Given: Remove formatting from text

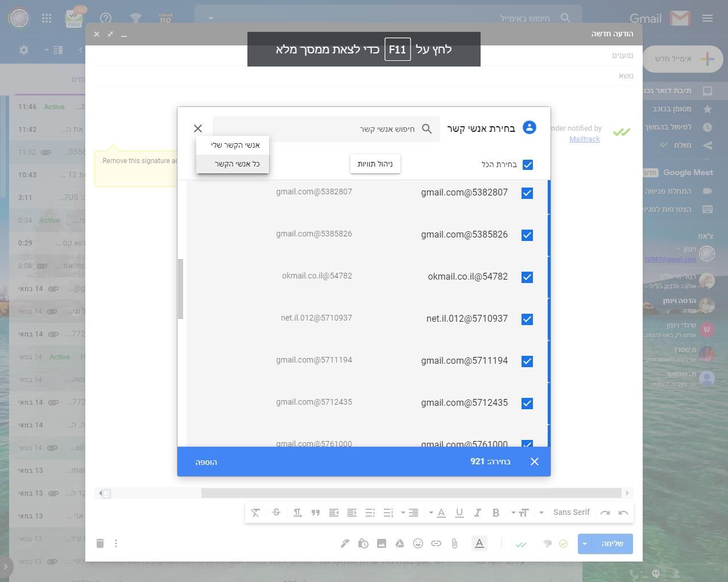Looking at the screenshot, I should 255,513.
